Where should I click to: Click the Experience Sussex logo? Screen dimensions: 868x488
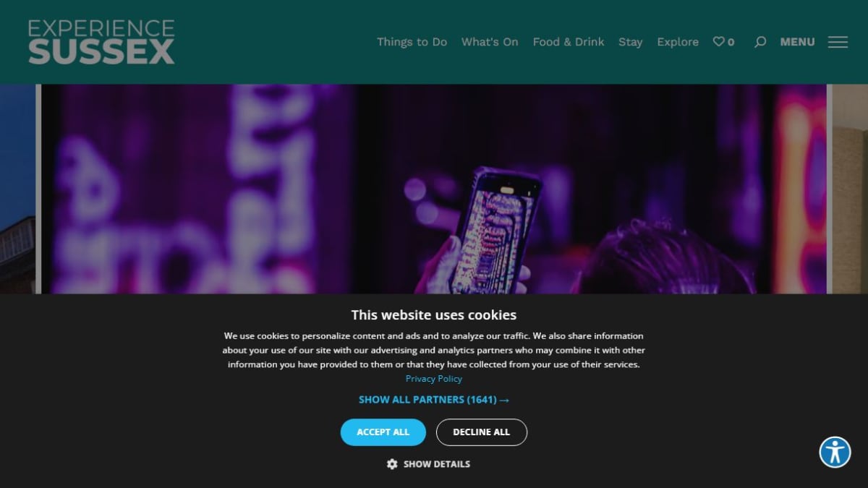101,42
